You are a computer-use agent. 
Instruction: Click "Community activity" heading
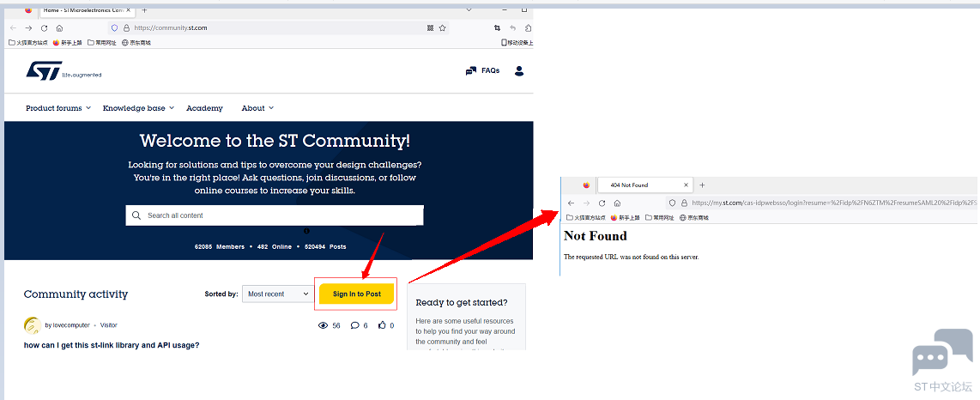click(76, 294)
